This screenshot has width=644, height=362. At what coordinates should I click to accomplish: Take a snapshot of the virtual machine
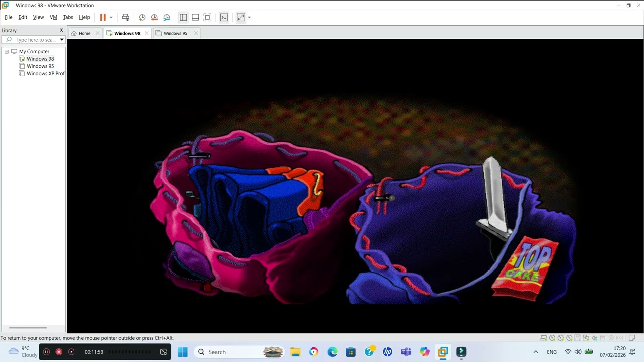(x=142, y=17)
